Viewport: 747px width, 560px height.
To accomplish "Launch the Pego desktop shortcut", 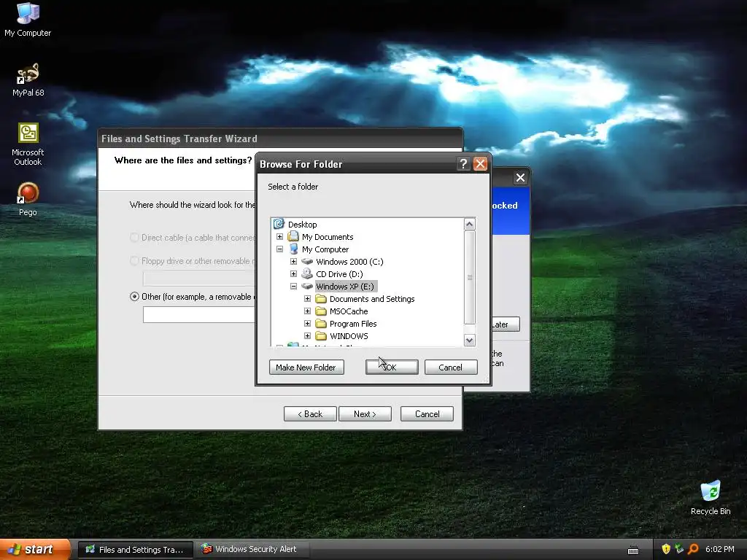I will coord(28,199).
